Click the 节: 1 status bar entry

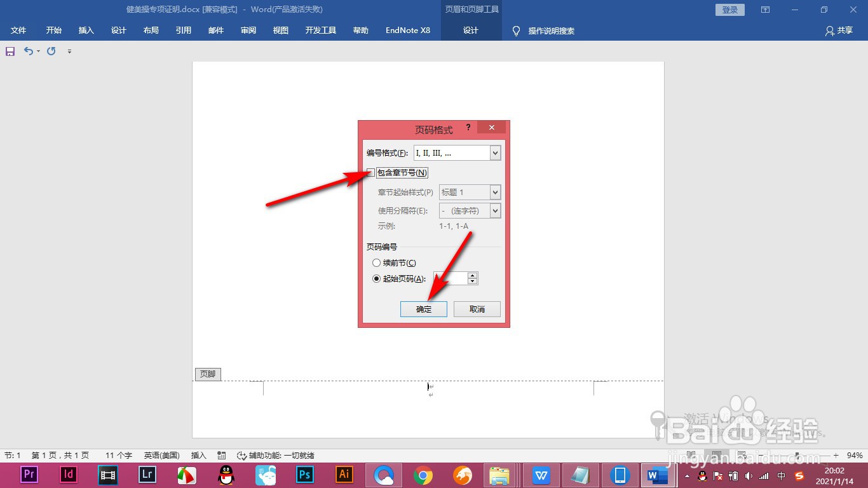13,456
